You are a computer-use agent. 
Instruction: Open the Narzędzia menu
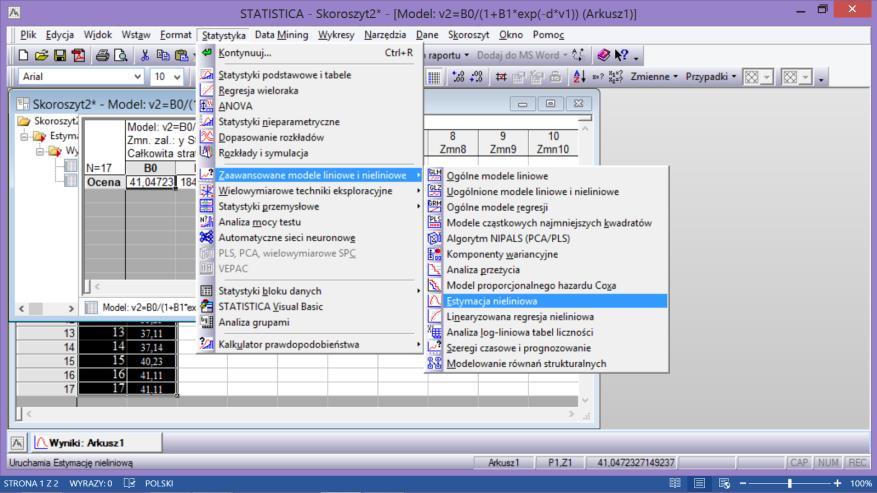coord(385,35)
